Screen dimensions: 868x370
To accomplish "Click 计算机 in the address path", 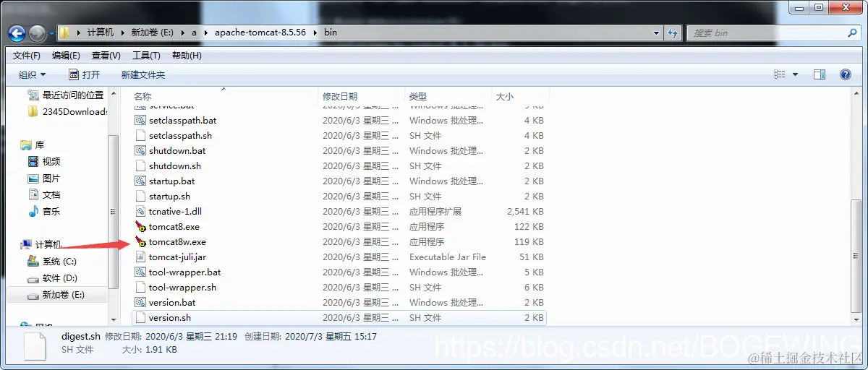I will click(x=101, y=33).
